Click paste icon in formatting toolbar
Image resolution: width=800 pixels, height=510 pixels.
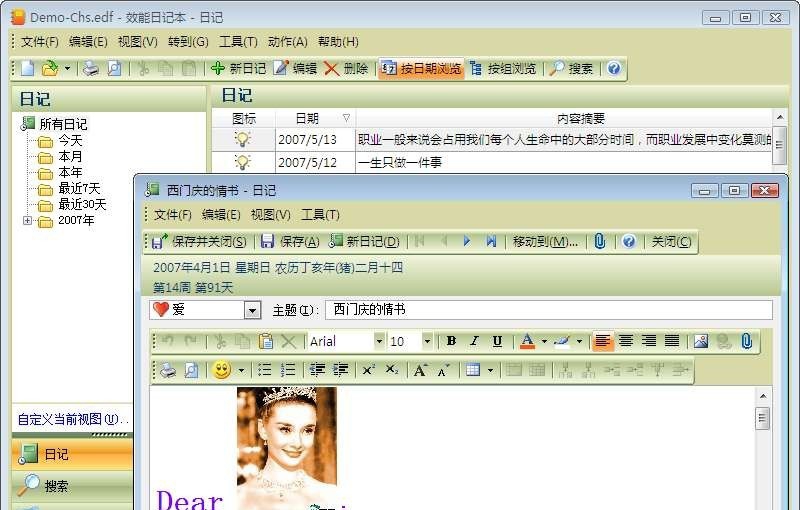266,341
